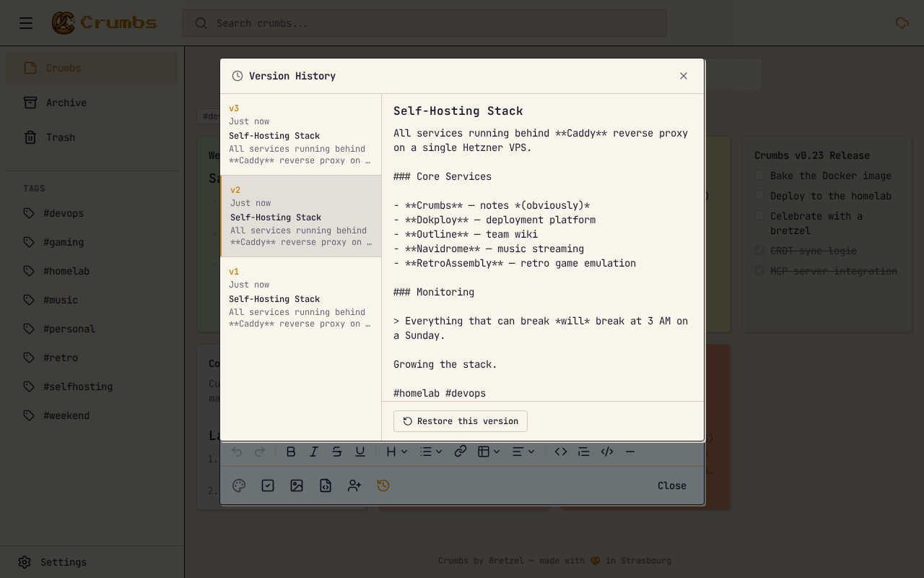This screenshot has width=924, height=578.
Task: Click the 'Search crumbs...' input field
Action: (x=424, y=23)
